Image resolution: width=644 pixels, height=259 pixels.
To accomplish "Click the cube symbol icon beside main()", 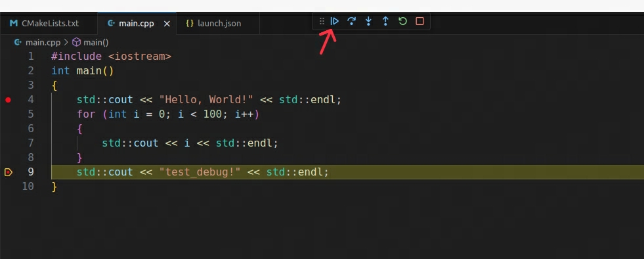I will coord(76,42).
